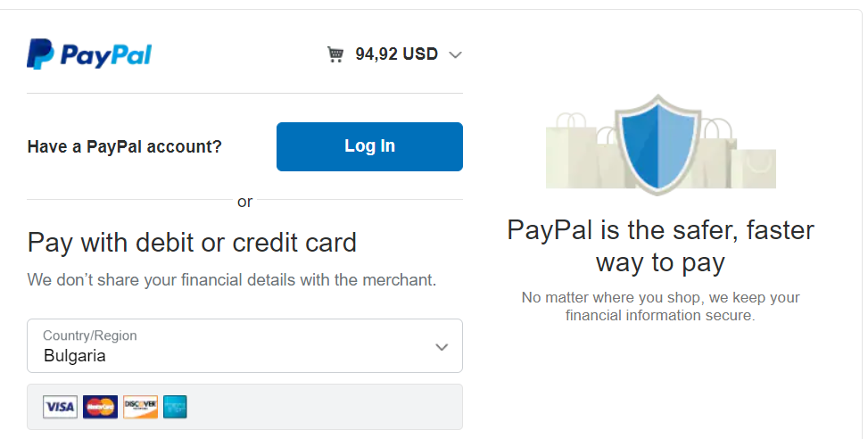
Task: Click the "We don't share your financial details" text
Action: coord(232,279)
